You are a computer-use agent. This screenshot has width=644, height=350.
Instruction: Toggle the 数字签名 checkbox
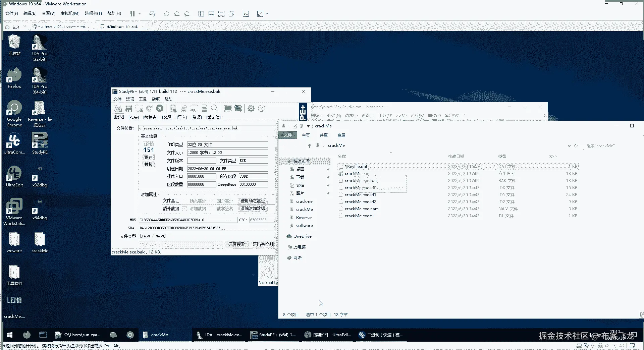click(212, 209)
